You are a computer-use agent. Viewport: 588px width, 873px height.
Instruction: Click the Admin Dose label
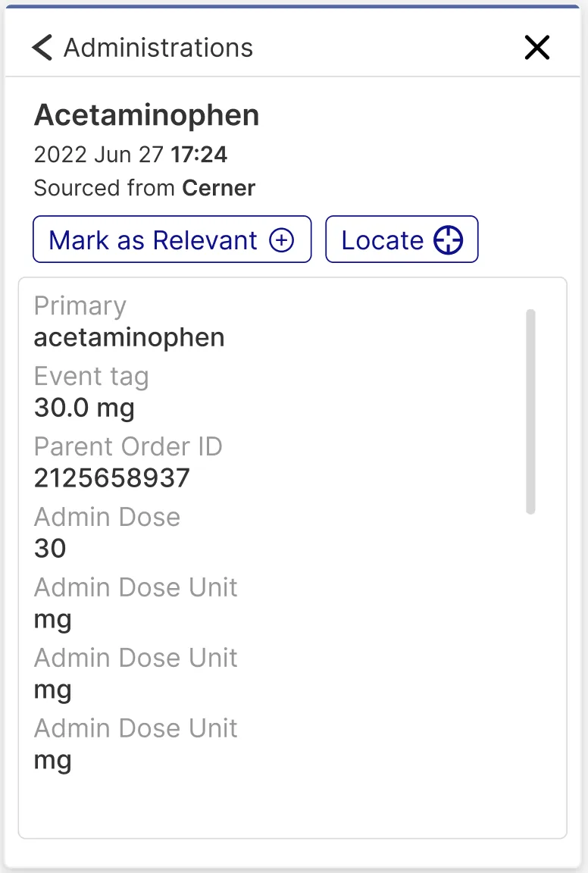click(107, 517)
